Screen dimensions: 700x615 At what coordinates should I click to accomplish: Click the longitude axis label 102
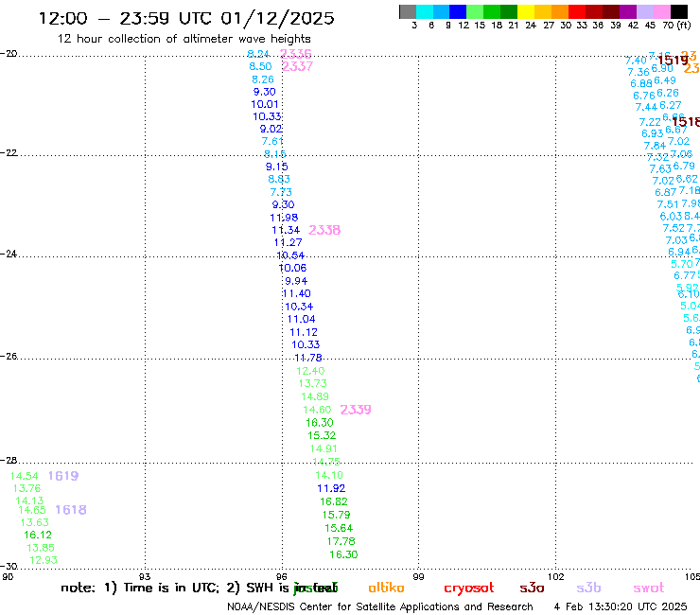pyautogui.click(x=556, y=577)
